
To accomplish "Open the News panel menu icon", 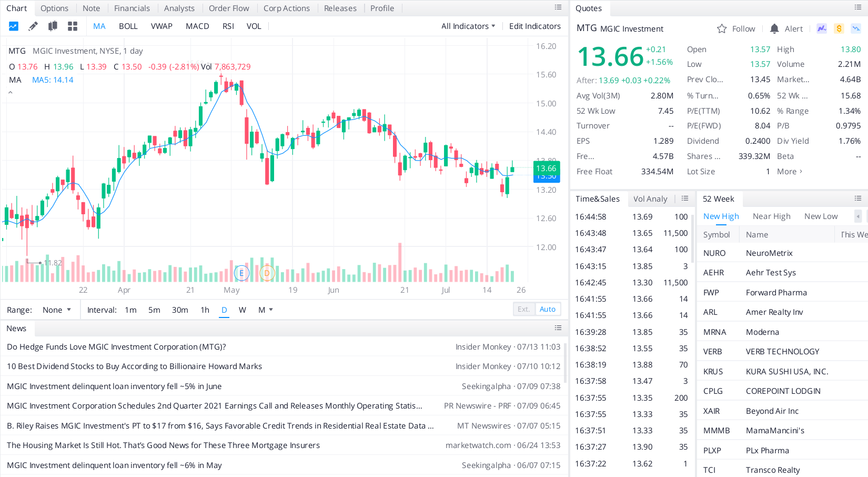I will coord(558,328).
